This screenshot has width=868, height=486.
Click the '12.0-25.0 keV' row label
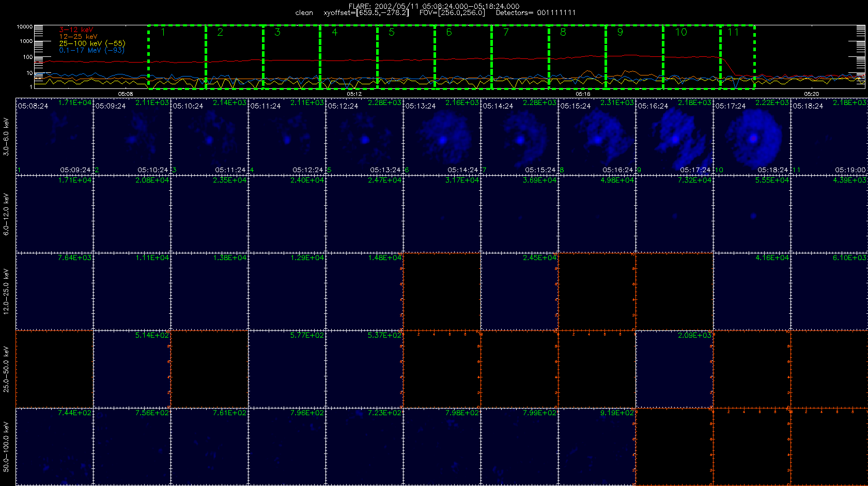coord(7,292)
